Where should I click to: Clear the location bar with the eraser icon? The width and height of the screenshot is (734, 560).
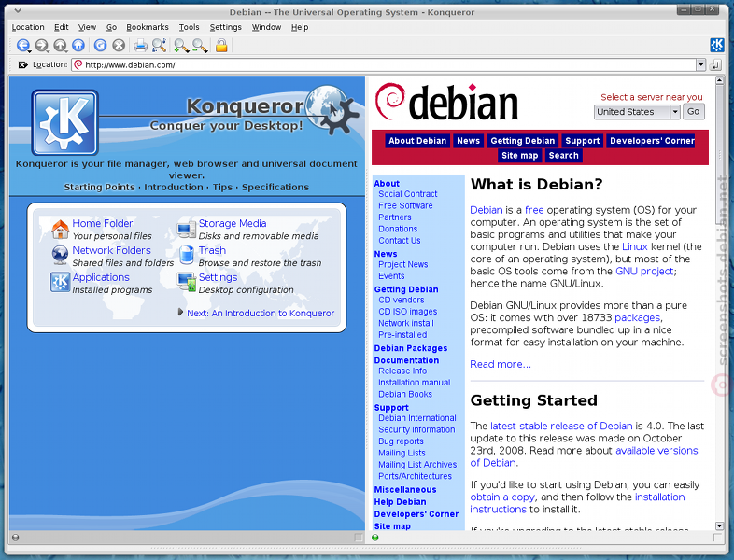(22, 64)
